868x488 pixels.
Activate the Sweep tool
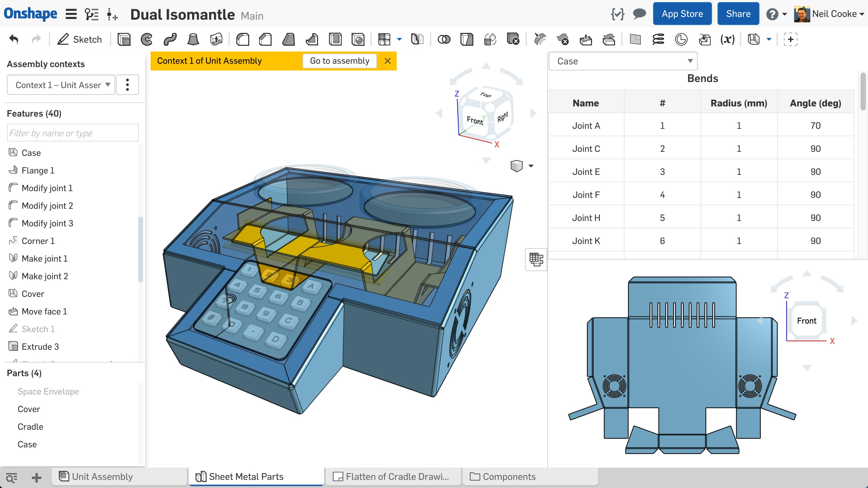click(x=170, y=40)
